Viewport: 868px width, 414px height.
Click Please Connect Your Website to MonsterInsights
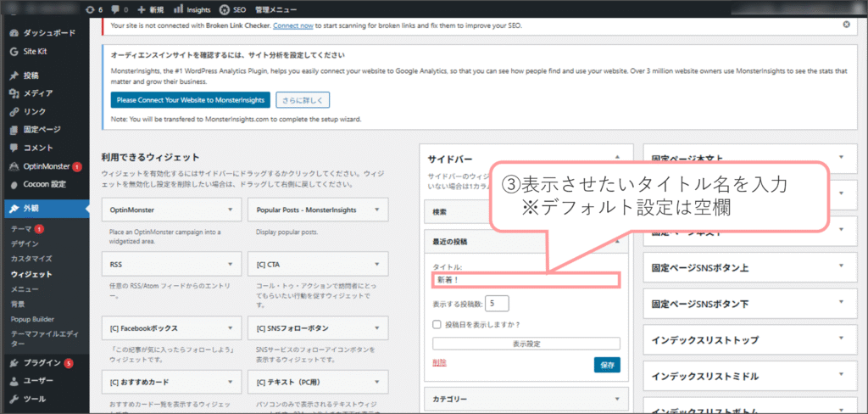point(190,100)
